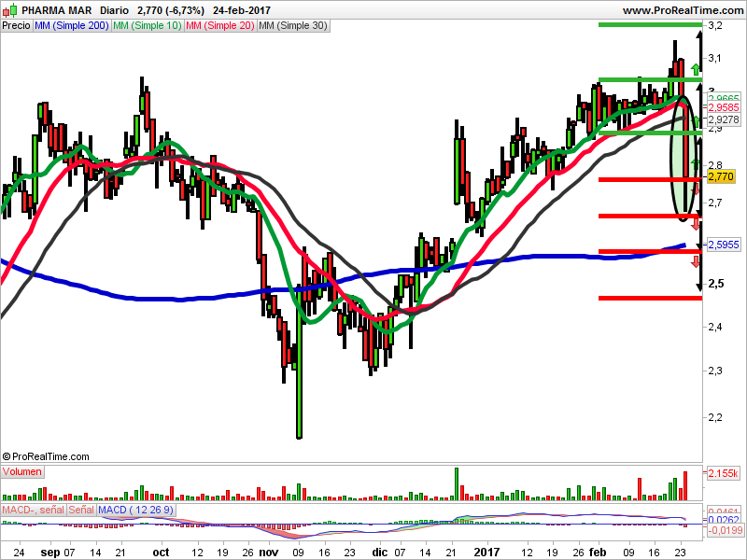
Task: Click the tallest green volume bar in December
Action: pos(457,483)
